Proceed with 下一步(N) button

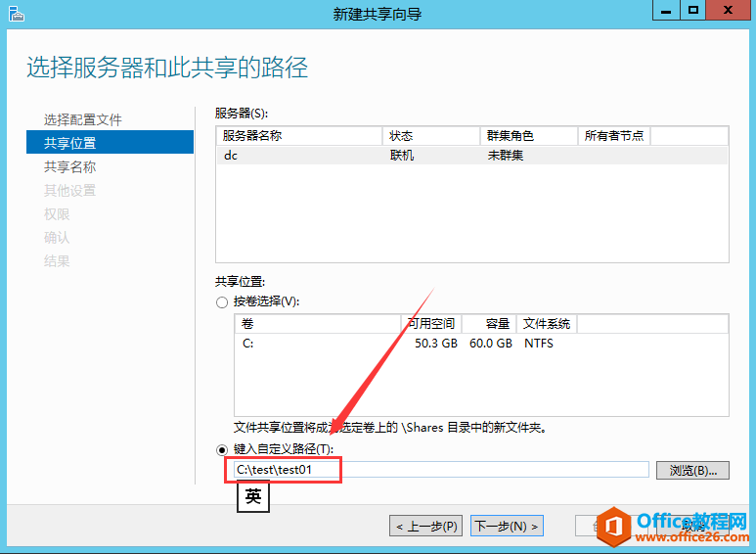(507, 526)
